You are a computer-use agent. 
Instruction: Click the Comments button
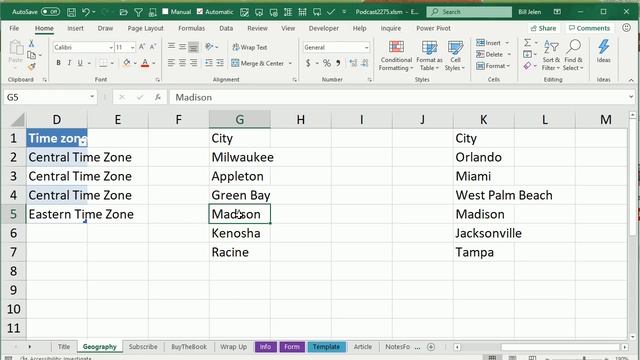point(589,28)
